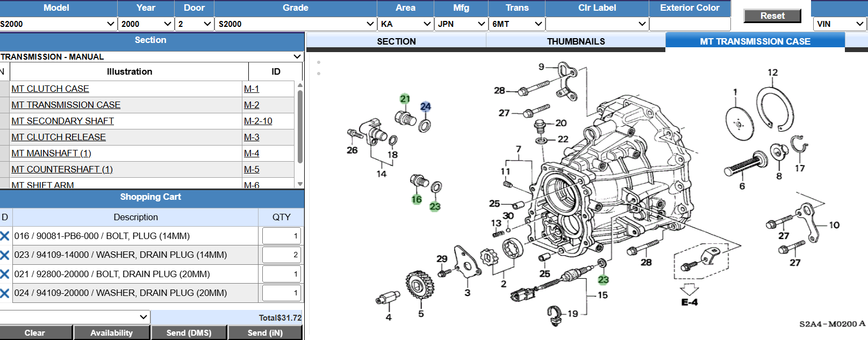
Task: Select part 12 snap ring callout
Action: (x=772, y=73)
